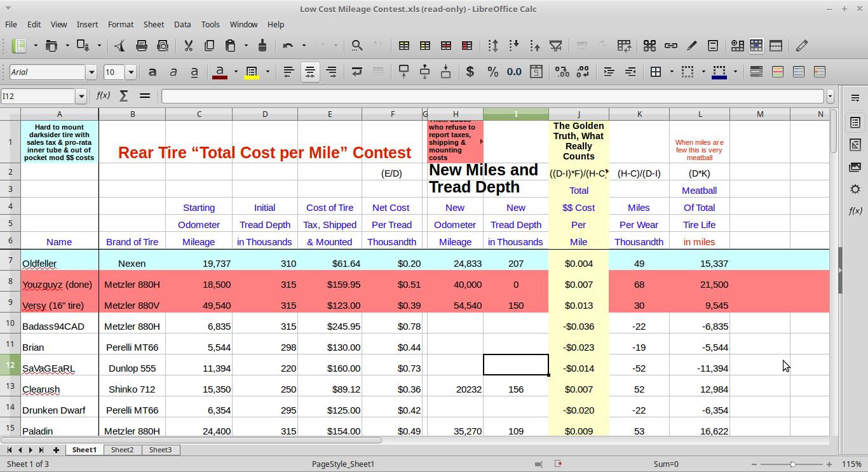This screenshot has height=472, width=868.
Task: Apply currency format with dollar icon
Action: 470,72
